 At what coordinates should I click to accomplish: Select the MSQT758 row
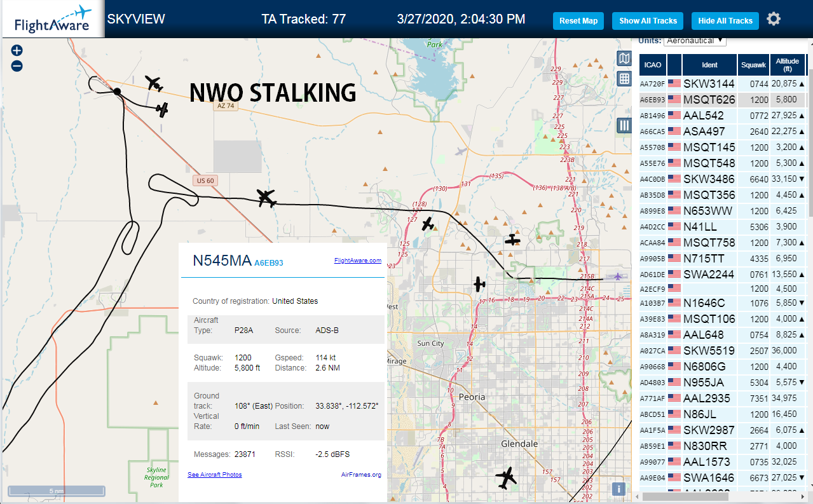[723, 243]
